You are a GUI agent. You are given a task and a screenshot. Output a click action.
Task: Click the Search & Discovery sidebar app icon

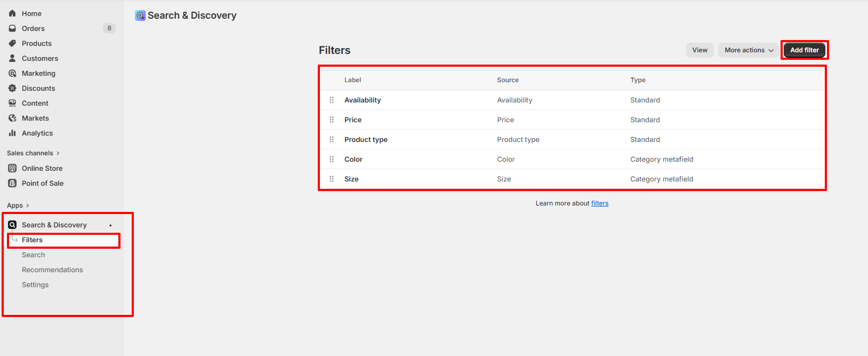point(12,225)
